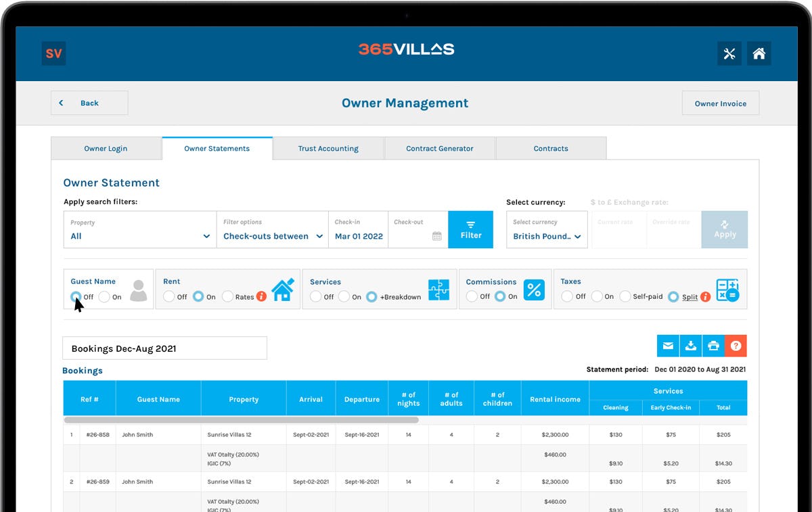
Task: Click the Guest Name column header
Action: pos(158,399)
